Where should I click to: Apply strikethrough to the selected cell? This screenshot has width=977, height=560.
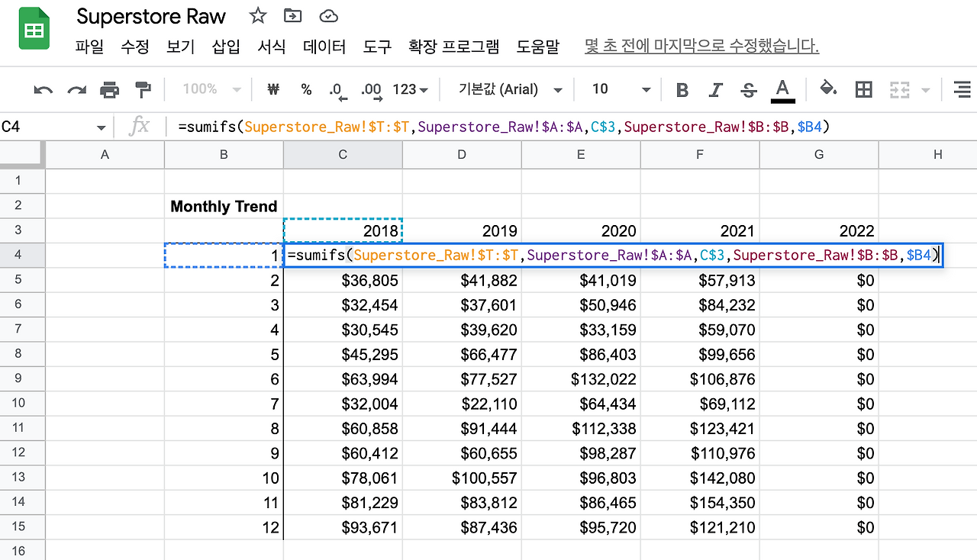click(749, 89)
